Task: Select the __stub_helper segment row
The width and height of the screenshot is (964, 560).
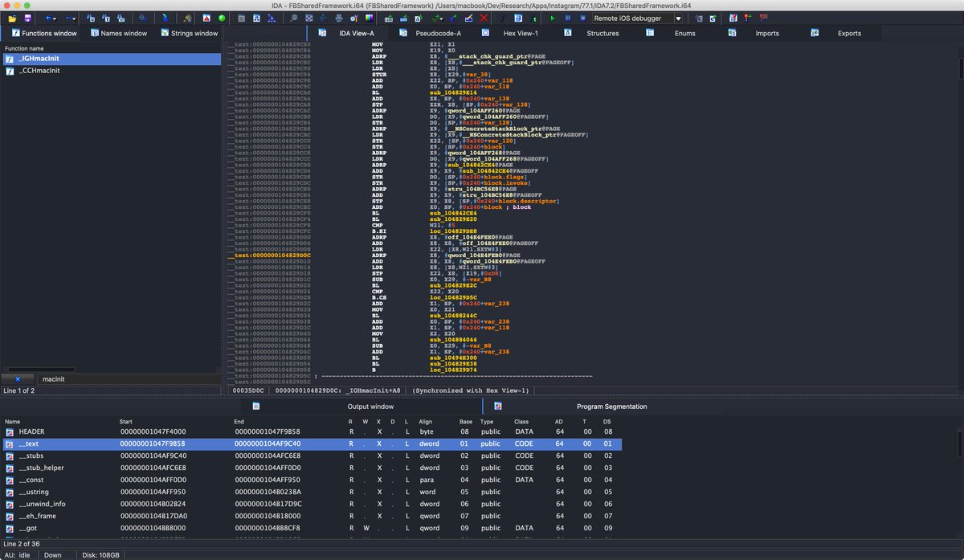Action: pyautogui.click(x=312, y=468)
